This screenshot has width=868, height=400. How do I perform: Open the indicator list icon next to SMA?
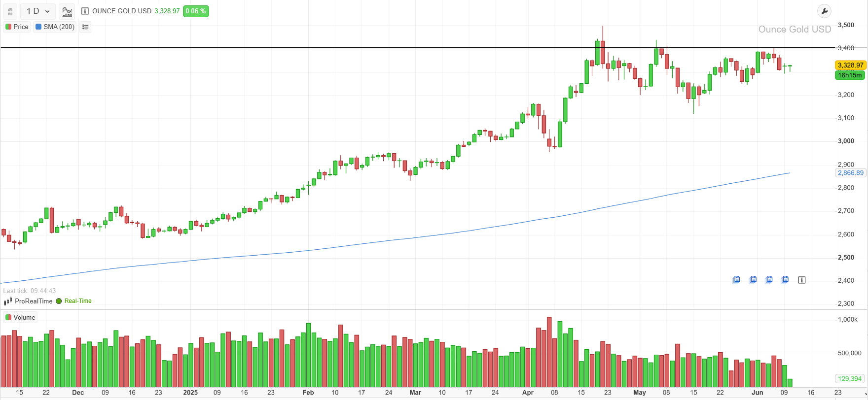[x=85, y=27]
